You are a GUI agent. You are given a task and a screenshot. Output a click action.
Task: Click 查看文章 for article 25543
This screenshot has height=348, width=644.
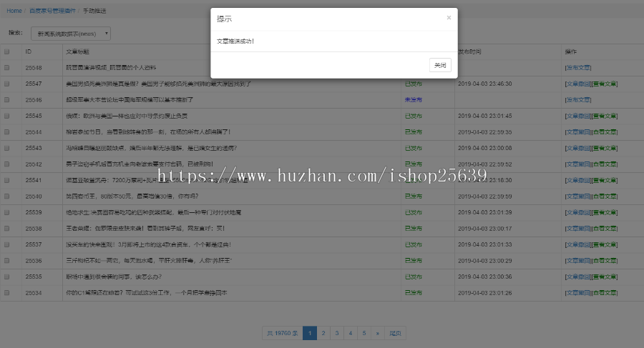coord(605,148)
